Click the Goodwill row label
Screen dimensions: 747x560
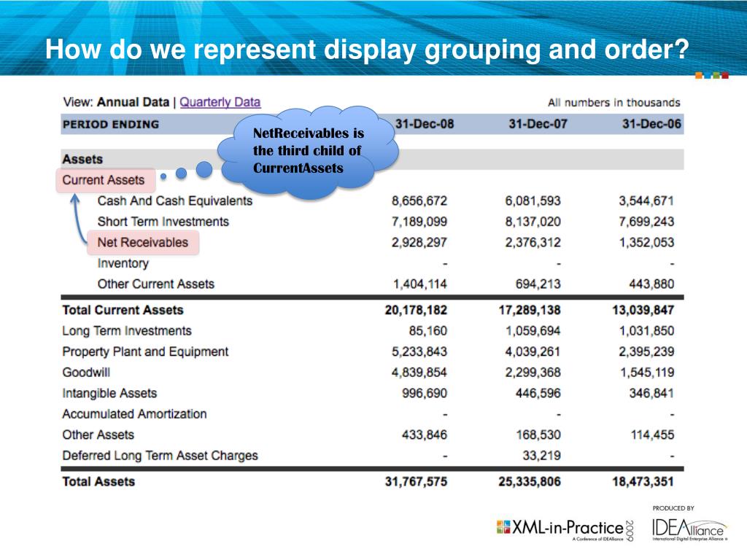pos(86,373)
